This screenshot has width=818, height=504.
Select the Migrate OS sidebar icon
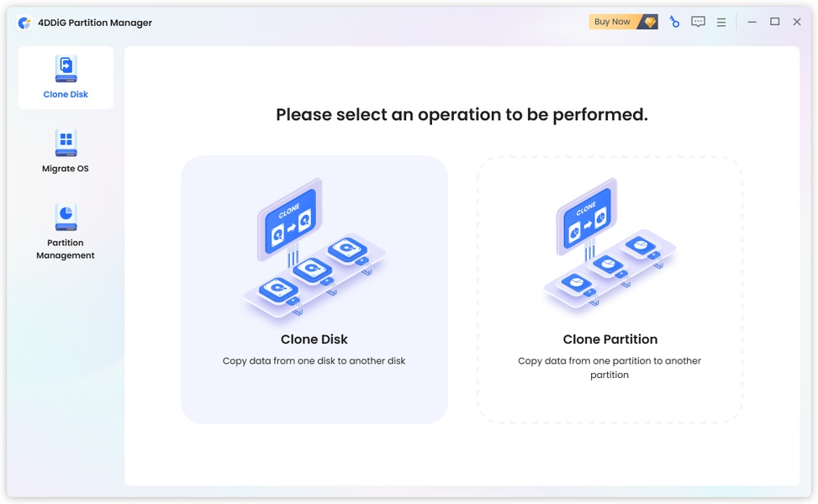pos(66,143)
